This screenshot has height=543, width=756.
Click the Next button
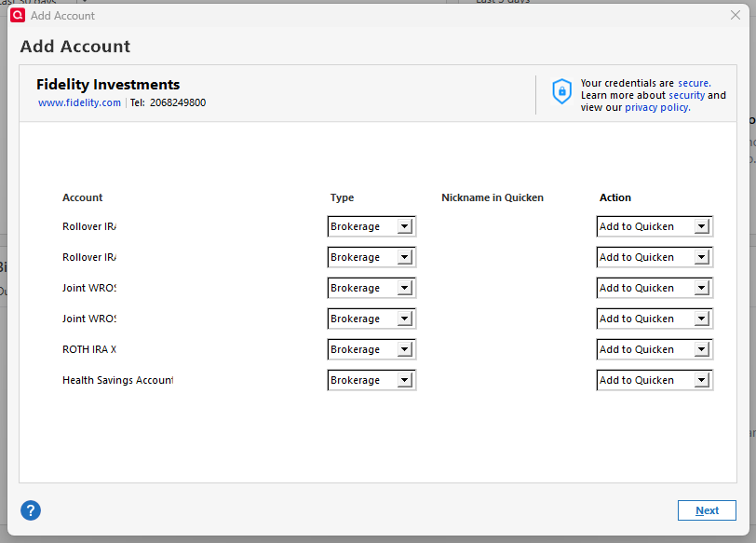[x=707, y=510]
